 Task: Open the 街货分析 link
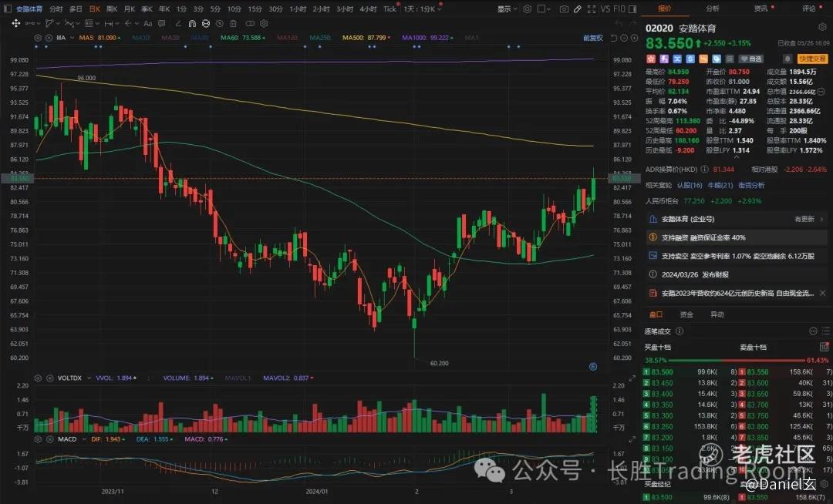pyautogui.click(x=751, y=185)
